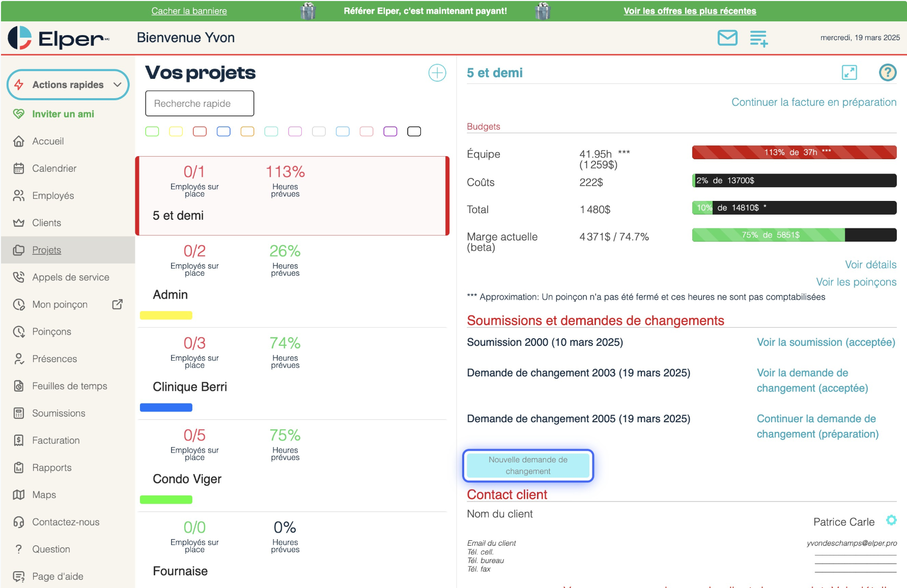Click Voir détails link

[871, 264]
